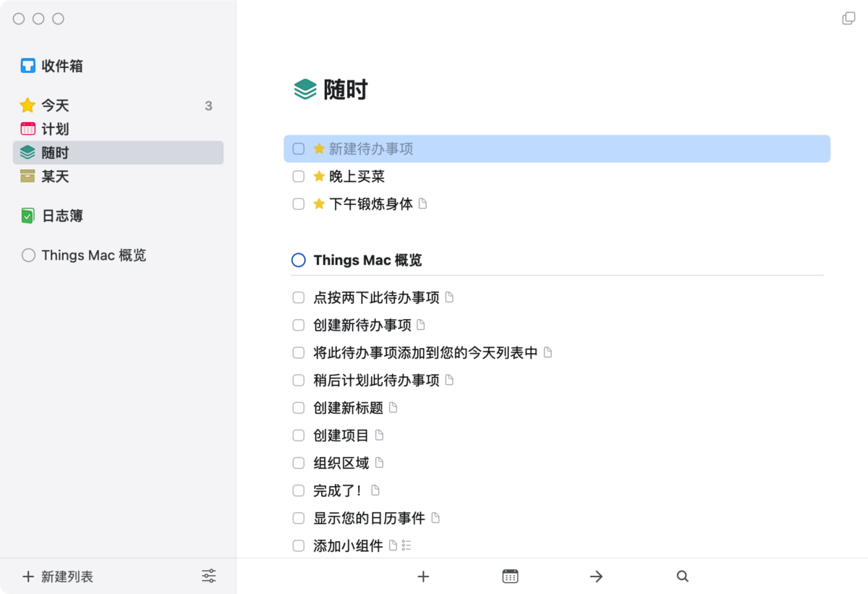Tick the 添加小组件 checkbox
This screenshot has width=868, height=594.
[x=298, y=546]
